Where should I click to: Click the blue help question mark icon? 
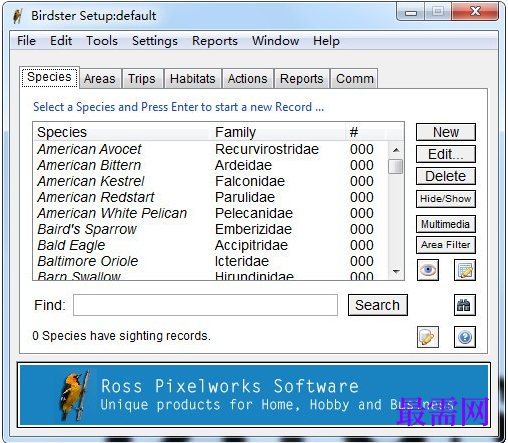[x=465, y=337]
